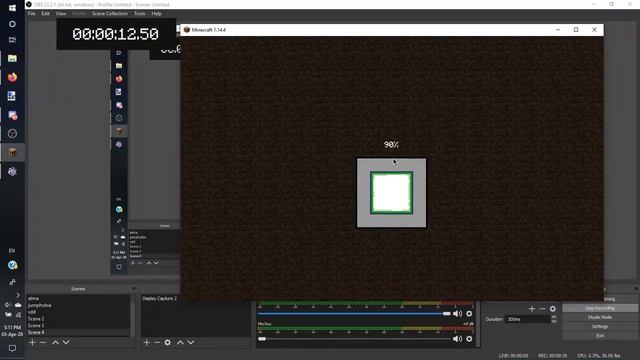Click the Duration input field
This screenshot has height=360, width=640.
click(528, 319)
